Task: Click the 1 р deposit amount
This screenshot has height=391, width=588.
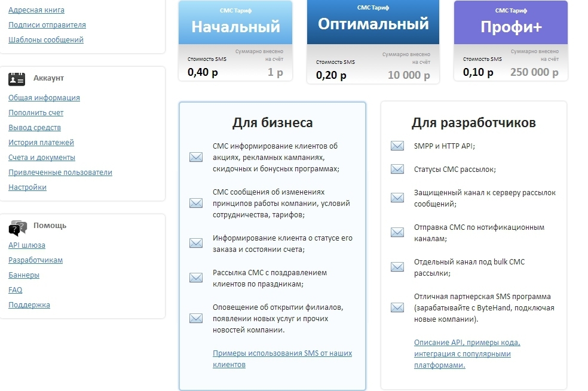Action: coord(275,72)
